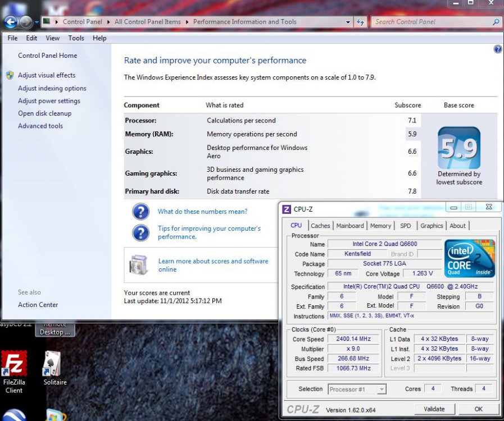Expand the Processor #1 selection dropdown
The image size is (504, 421).
pos(382,389)
